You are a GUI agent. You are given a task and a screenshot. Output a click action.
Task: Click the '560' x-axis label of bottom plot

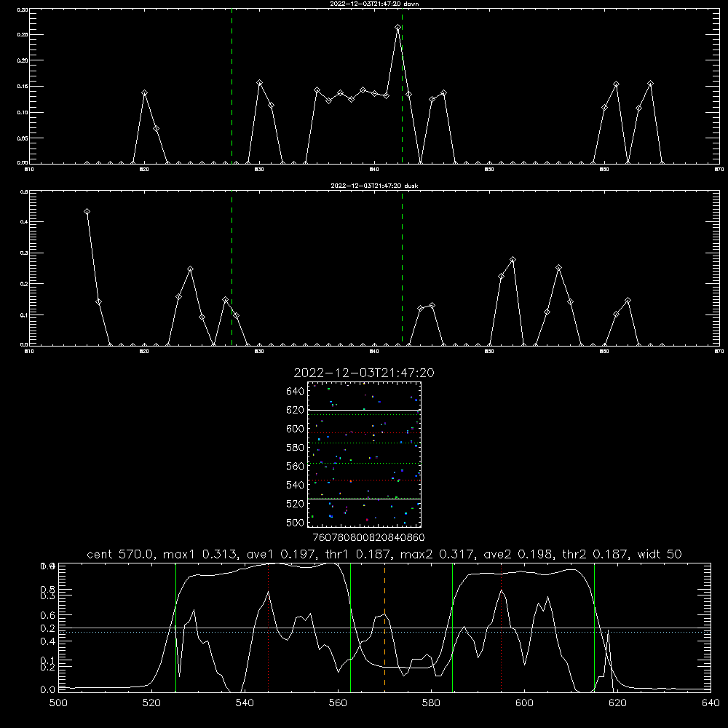click(338, 703)
